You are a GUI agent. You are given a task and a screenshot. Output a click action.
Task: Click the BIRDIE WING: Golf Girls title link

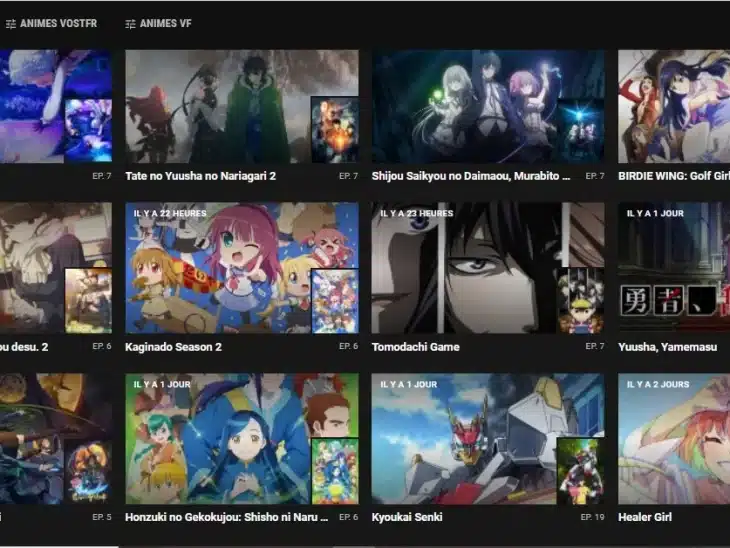point(674,176)
